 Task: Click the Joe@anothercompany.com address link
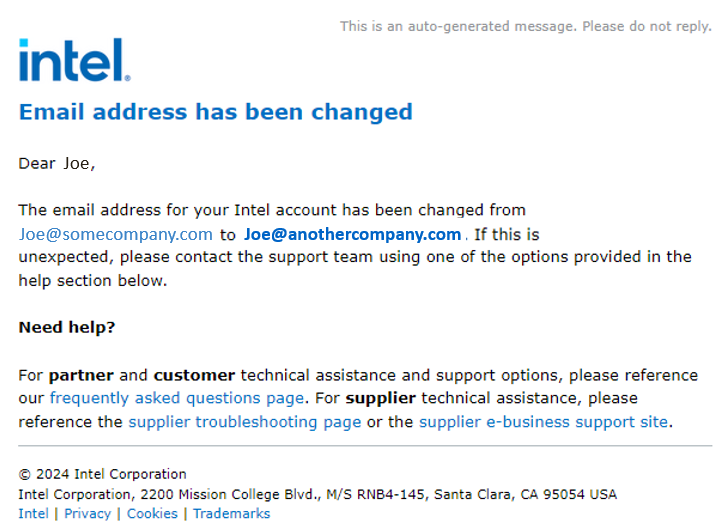pyautogui.click(x=352, y=235)
